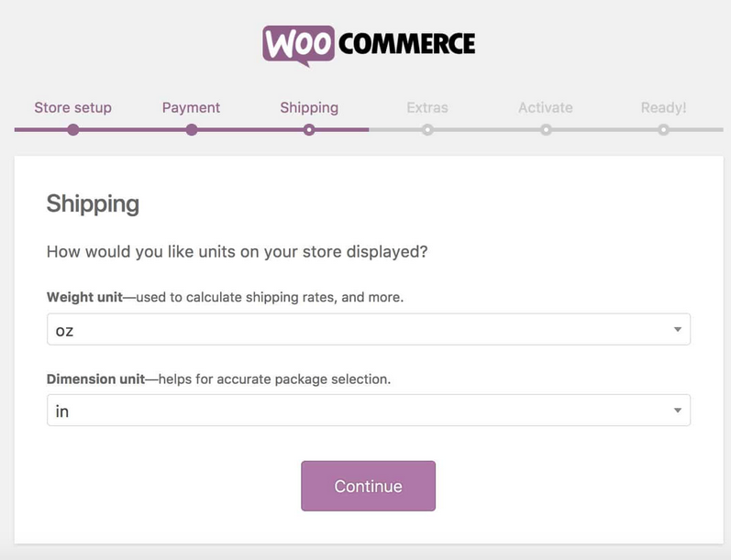The height and width of the screenshot is (560, 731).
Task: Click the current Shipping step dot
Action: point(309,130)
